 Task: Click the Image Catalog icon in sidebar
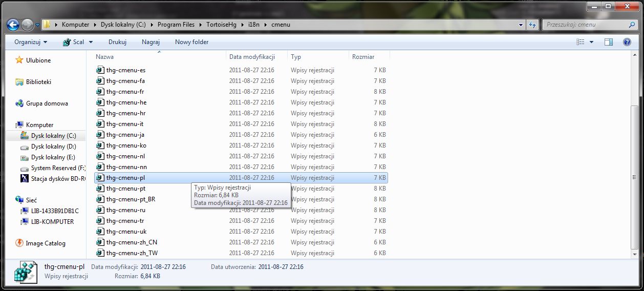click(19, 243)
